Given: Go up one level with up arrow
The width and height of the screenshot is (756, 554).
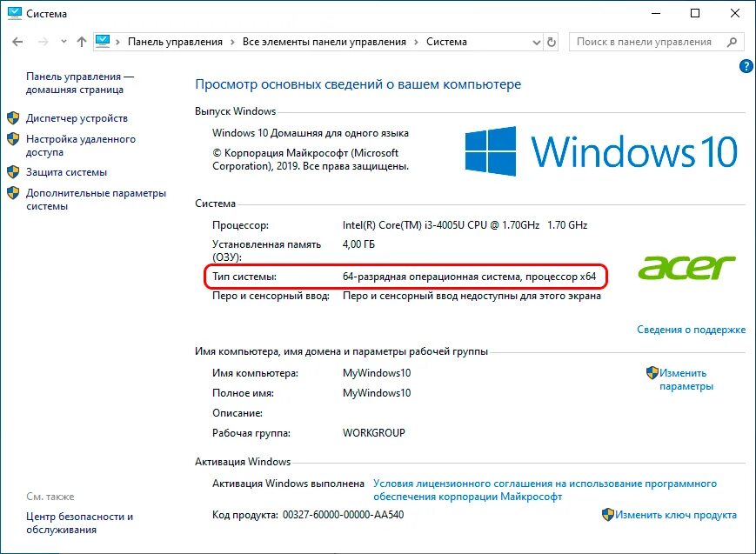Looking at the screenshot, I should pos(82,42).
